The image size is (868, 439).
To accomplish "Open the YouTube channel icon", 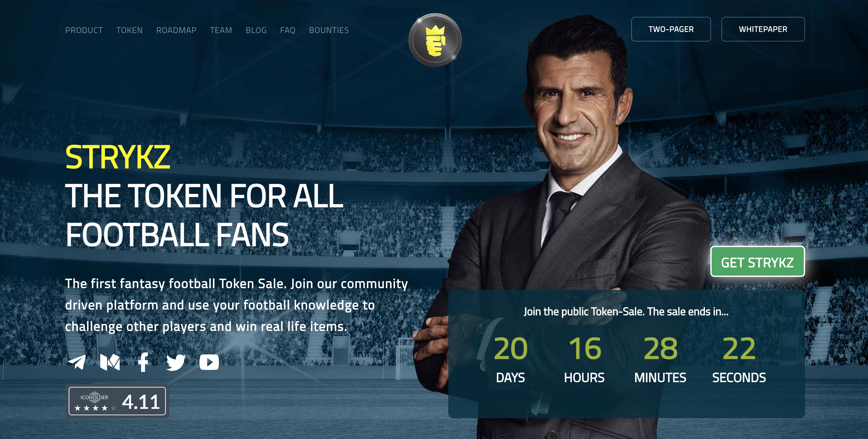I will click(209, 362).
